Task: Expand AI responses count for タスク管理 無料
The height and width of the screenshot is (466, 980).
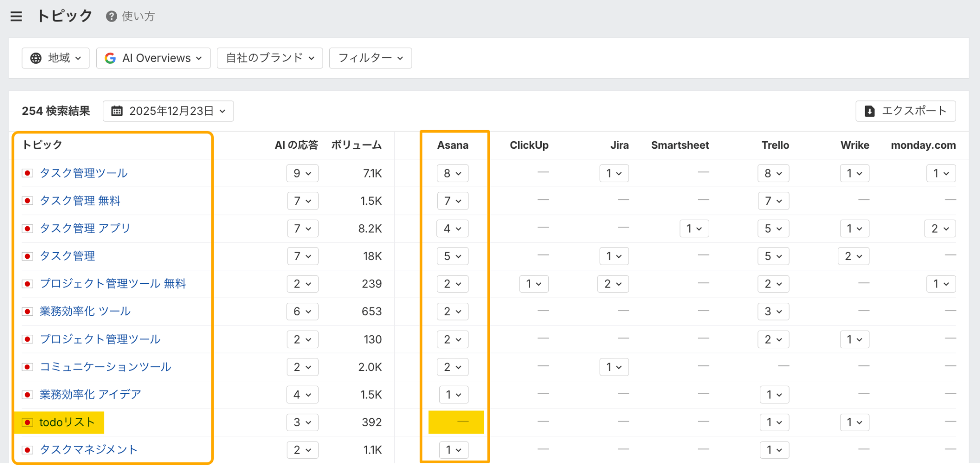Action: pyautogui.click(x=302, y=201)
